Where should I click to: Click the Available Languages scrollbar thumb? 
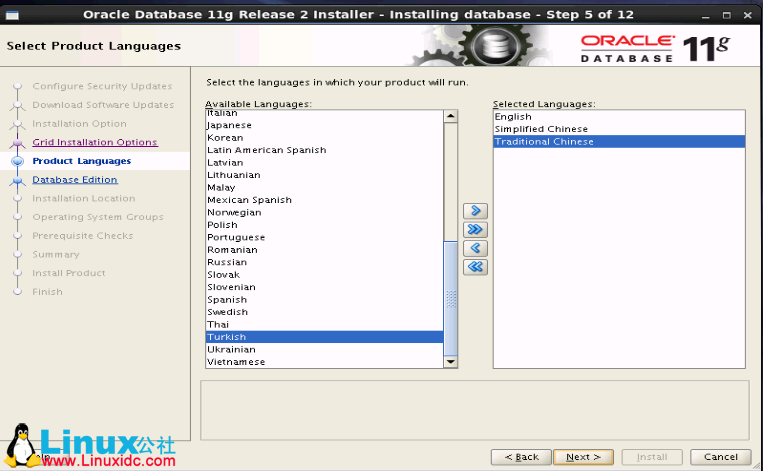[x=451, y=298]
